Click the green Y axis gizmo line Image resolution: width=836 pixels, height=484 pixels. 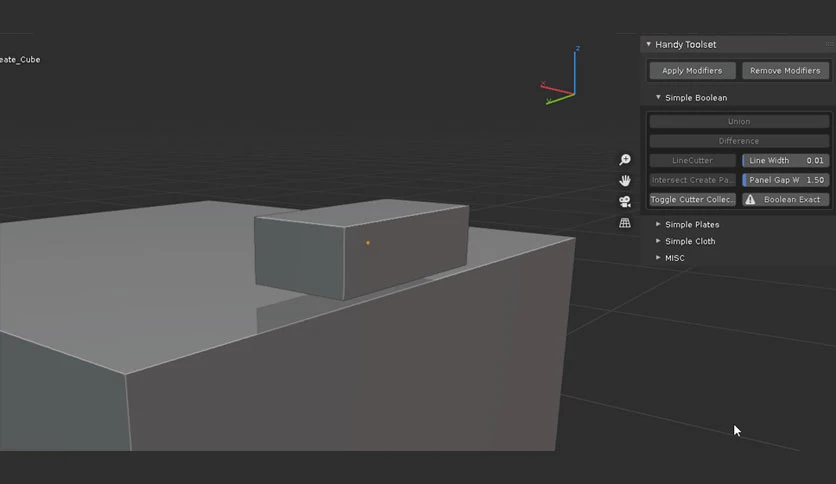pyautogui.click(x=561, y=99)
